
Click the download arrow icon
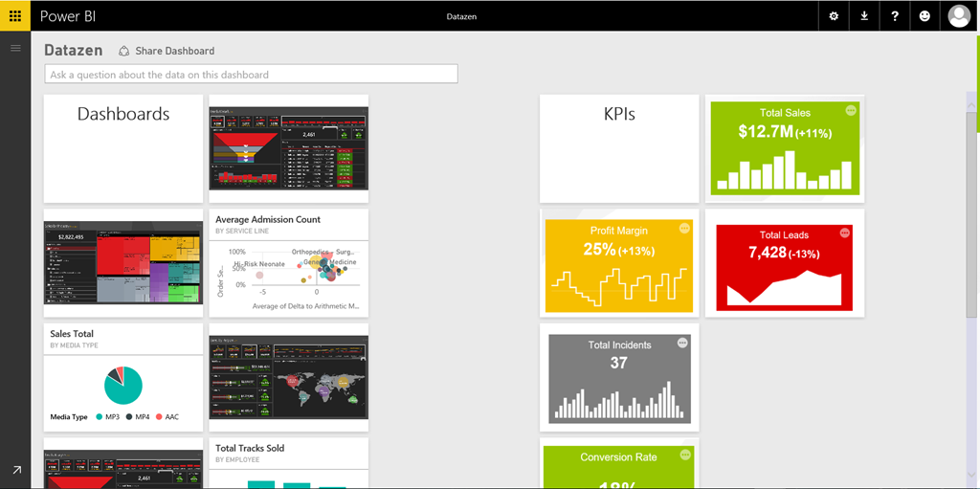click(864, 16)
